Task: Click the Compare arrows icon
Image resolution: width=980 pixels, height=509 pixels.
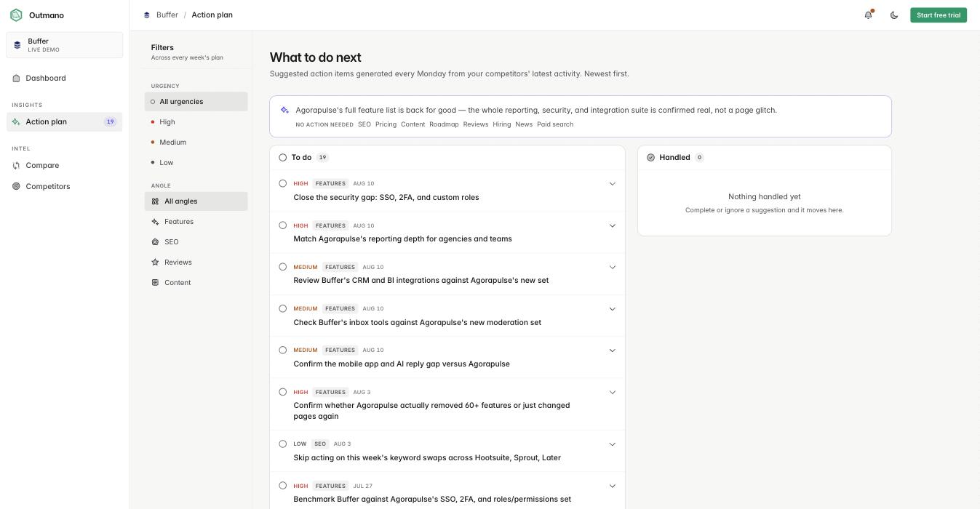Action: 16,166
